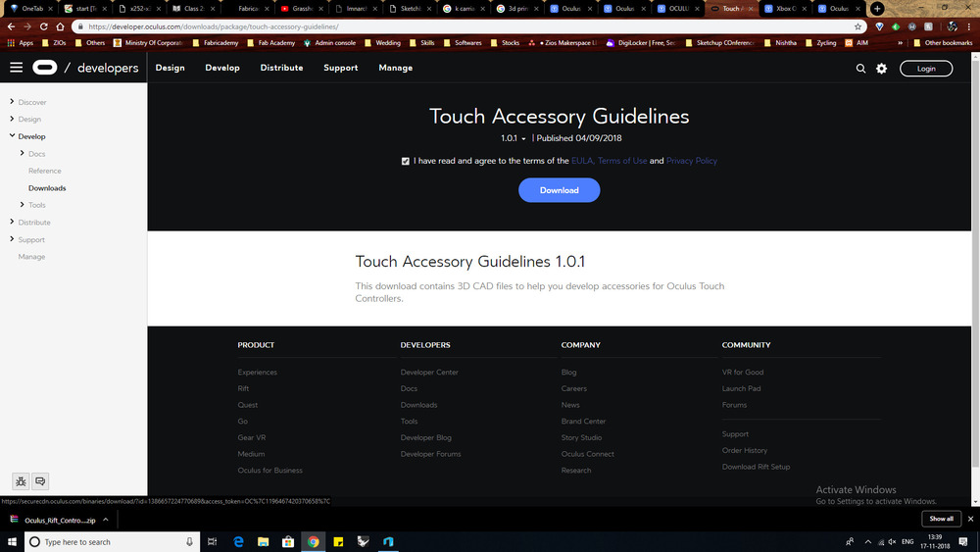The width and height of the screenshot is (980, 552).
Task: Open the notification center icon
Action: point(963,542)
